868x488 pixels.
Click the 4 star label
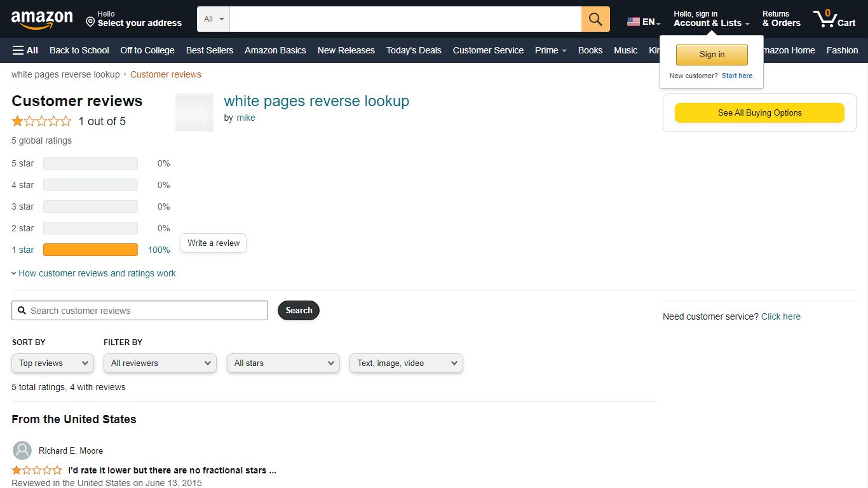[23, 185]
